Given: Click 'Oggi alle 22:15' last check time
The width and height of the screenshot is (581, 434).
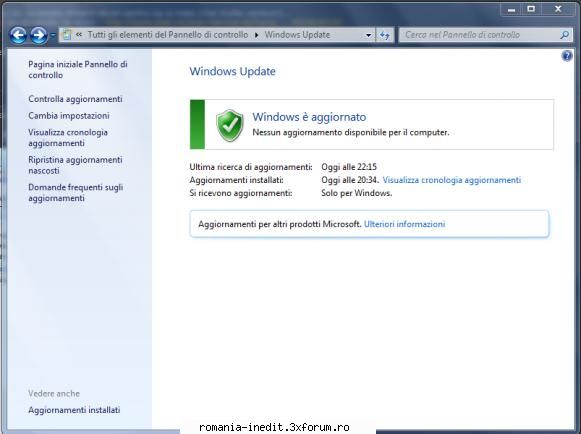Looking at the screenshot, I should 349,167.
